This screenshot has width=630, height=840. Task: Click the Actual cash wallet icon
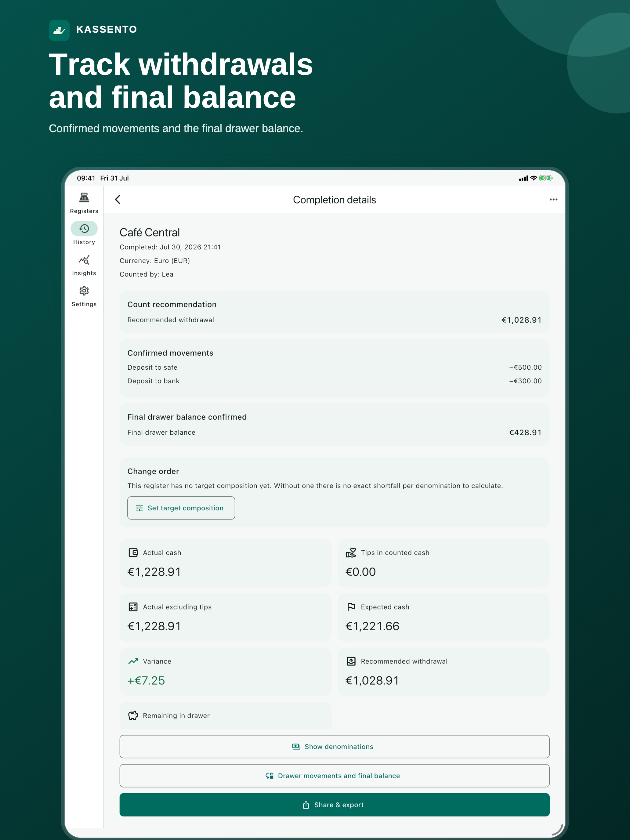[133, 553]
